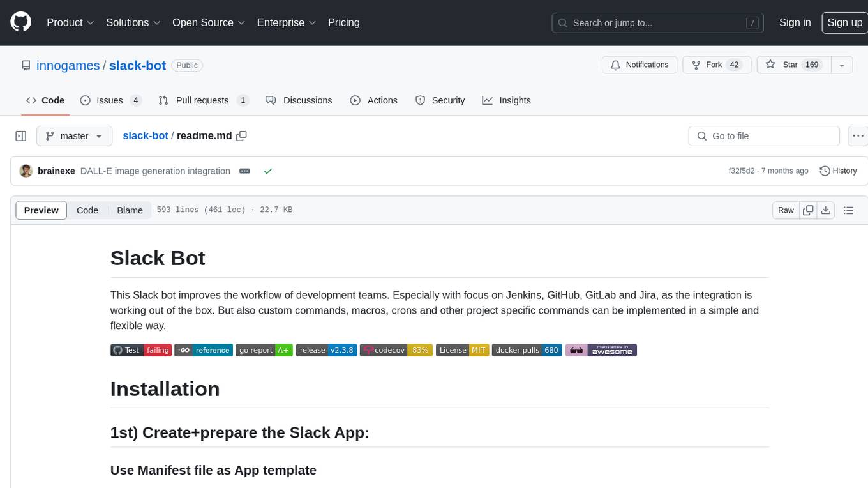Switch to Blame view

click(130, 210)
